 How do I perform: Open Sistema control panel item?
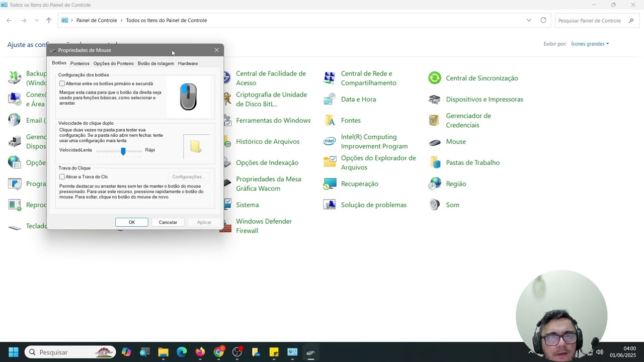click(x=247, y=205)
